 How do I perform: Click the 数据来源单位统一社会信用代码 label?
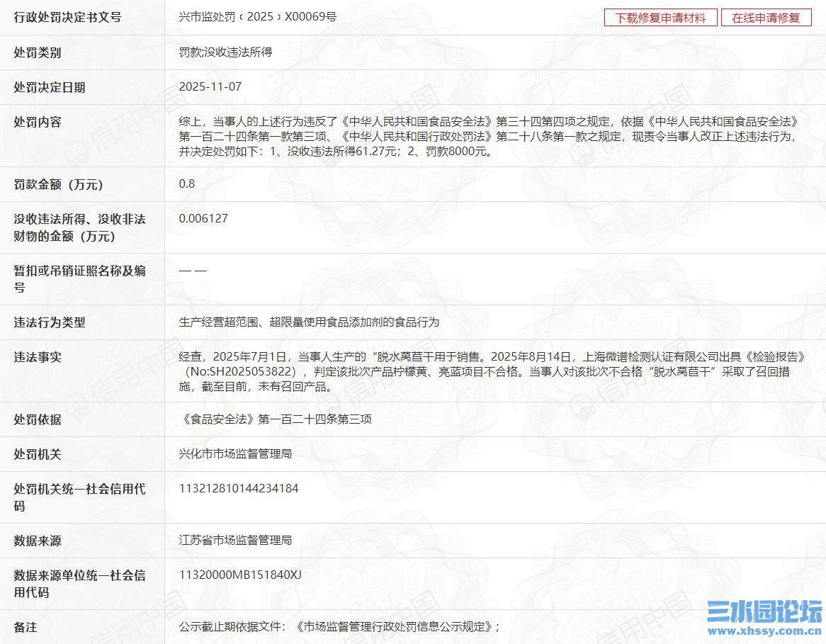[79, 584]
